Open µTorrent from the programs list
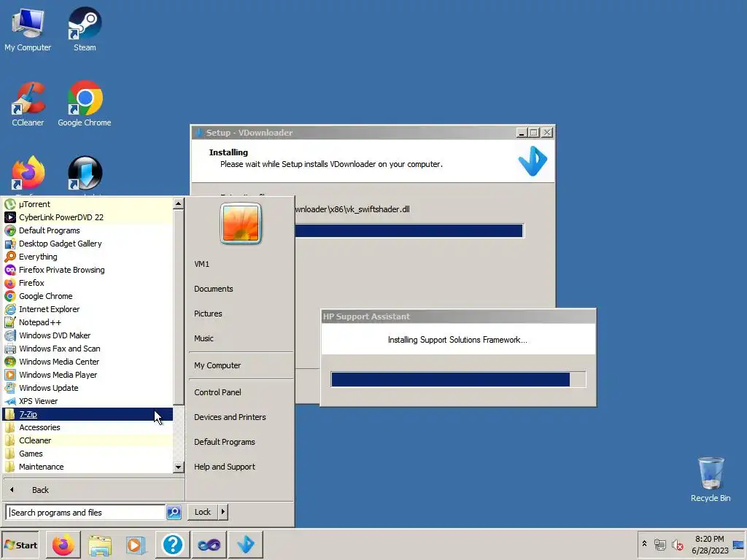The height and width of the screenshot is (560, 747). point(88,204)
